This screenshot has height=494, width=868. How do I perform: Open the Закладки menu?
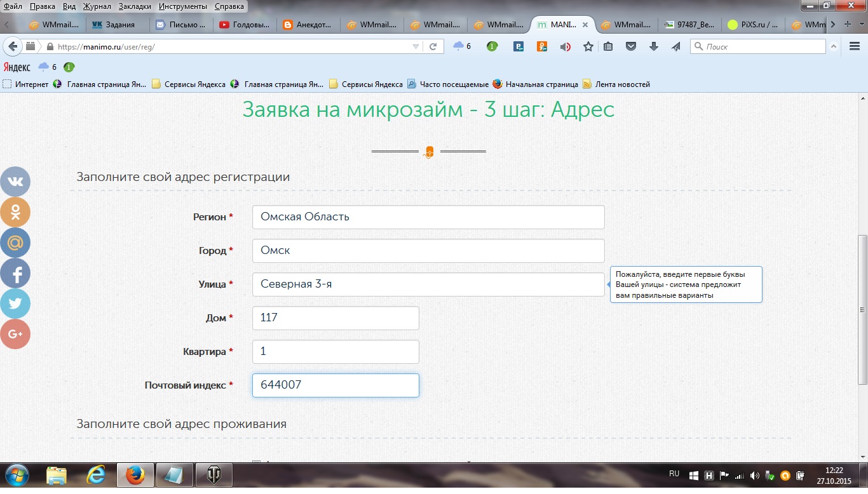tap(134, 6)
